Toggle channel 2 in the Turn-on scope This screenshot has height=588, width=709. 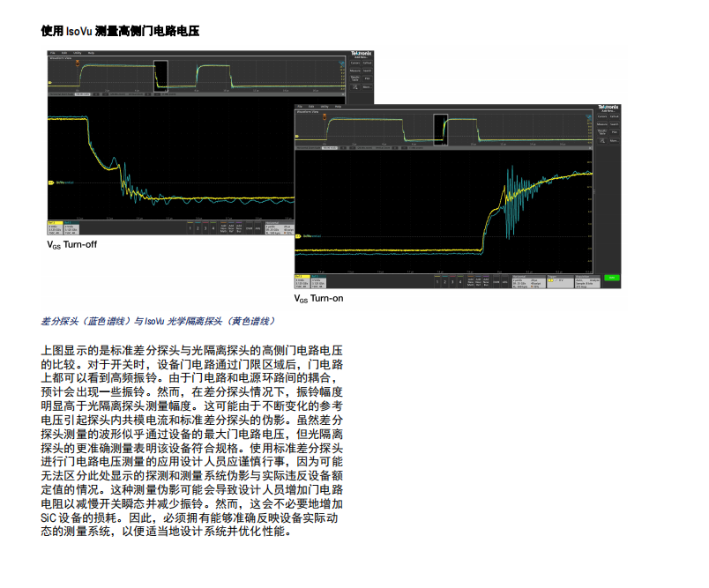point(445,282)
